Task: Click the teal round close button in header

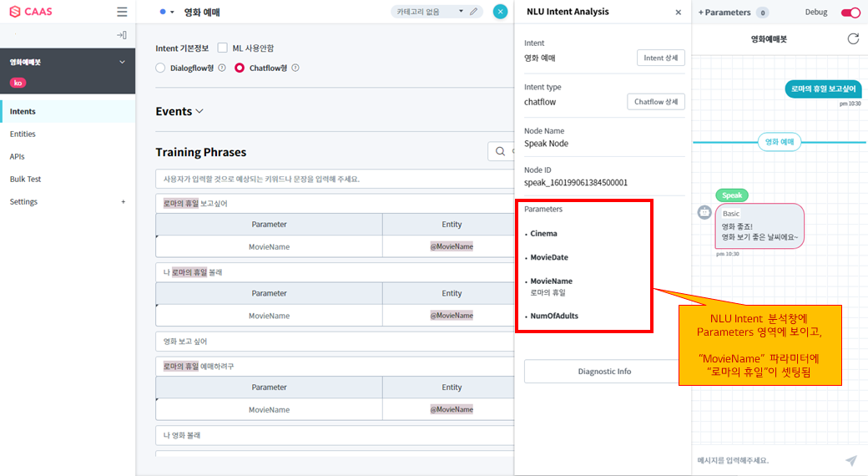Action: coord(500,12)
